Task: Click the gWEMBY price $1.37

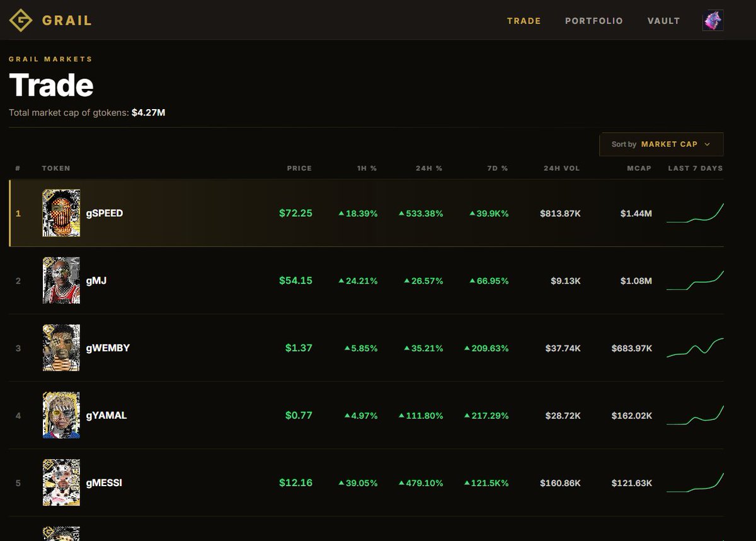Action: click(299, 348)
